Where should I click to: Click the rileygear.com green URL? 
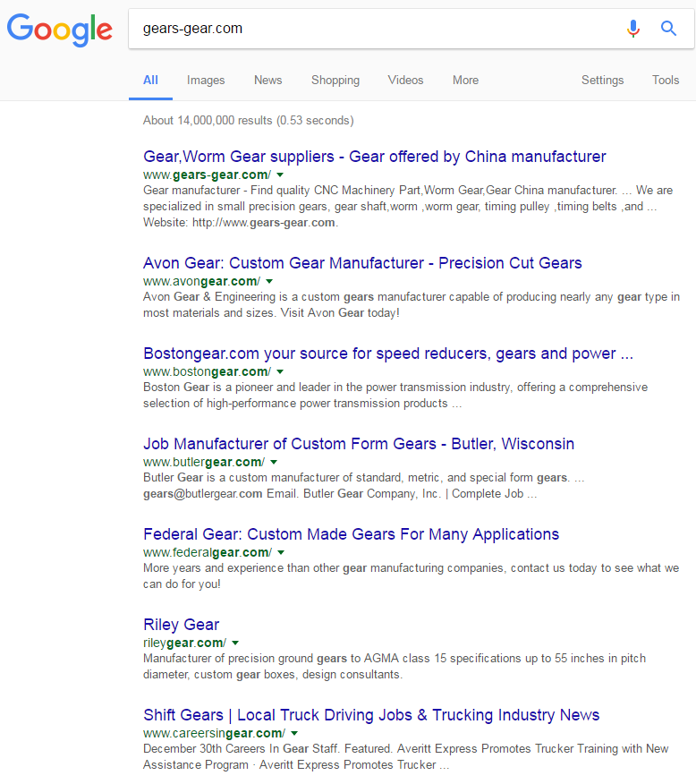click(x=185, y=643)
